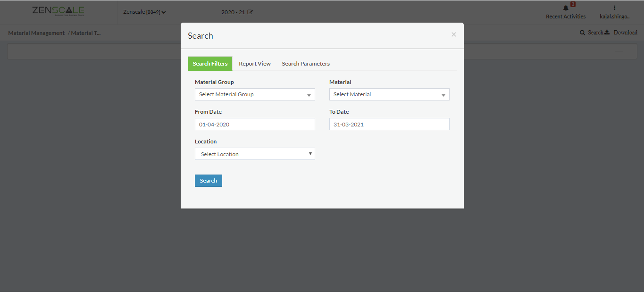644x292 pixels.
Task: Click the edit icon beside 2020 - 21
Action: 250,12
